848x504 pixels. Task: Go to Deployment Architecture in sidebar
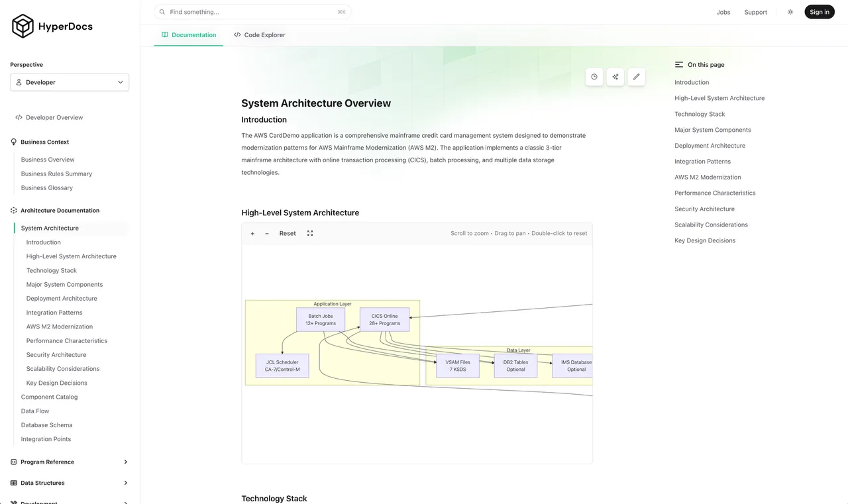pyautogui.click(x=62, y=299)
